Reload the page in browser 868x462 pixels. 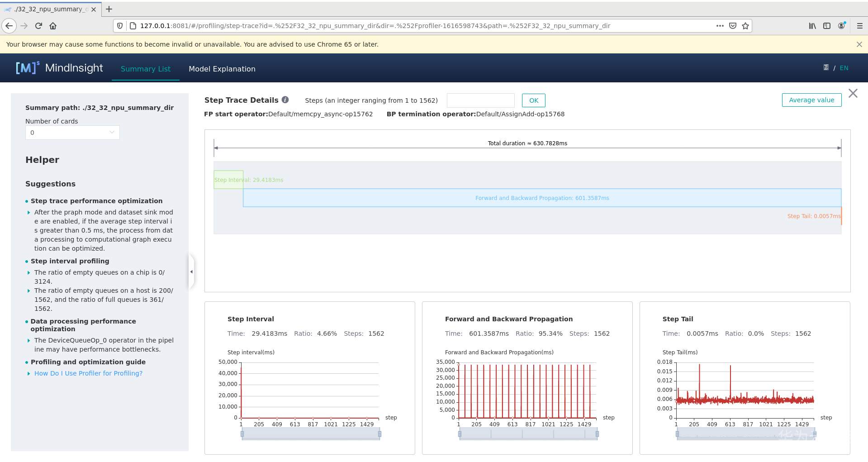coord(38,26)
